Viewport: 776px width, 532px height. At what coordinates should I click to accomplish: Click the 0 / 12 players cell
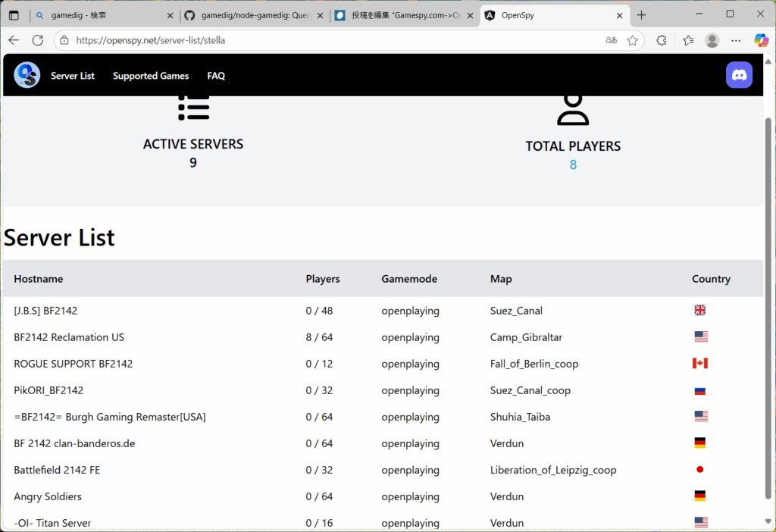tap(319, 364)
